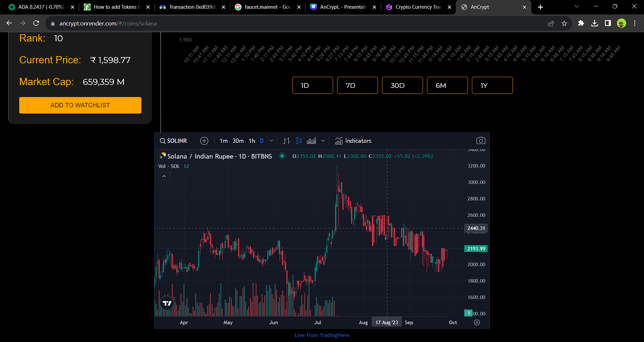Image resolution: width=644 pixels, height=342 pixels.
Task: Show the 1Y price history
Action: coord(492,85)
